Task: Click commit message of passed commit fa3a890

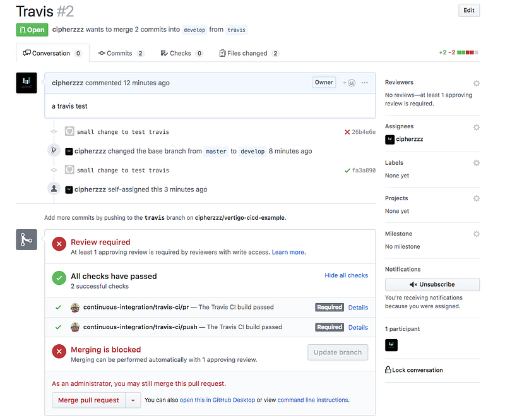Action: [x=122, y=170]
